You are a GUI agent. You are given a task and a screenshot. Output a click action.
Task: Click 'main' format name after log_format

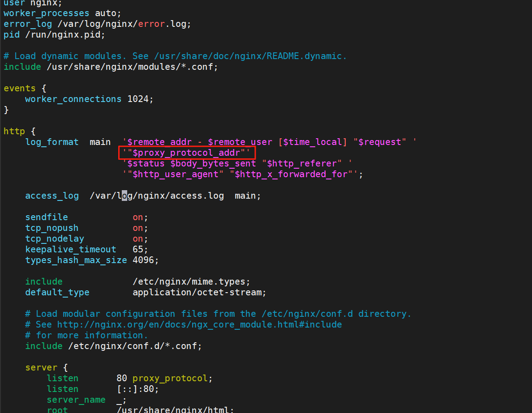(x=100, y=142)
